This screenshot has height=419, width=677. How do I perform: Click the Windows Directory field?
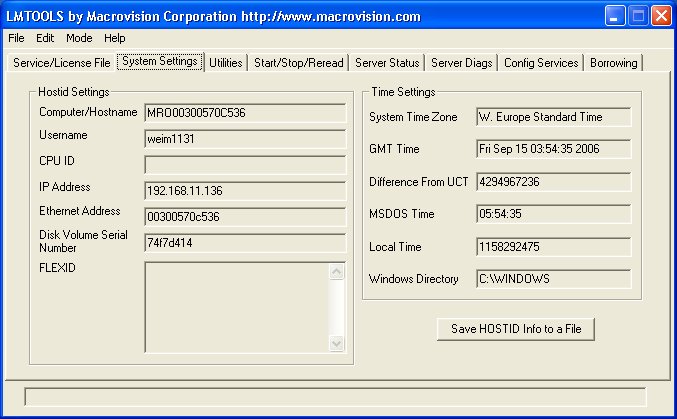click(x=554, y=279)
